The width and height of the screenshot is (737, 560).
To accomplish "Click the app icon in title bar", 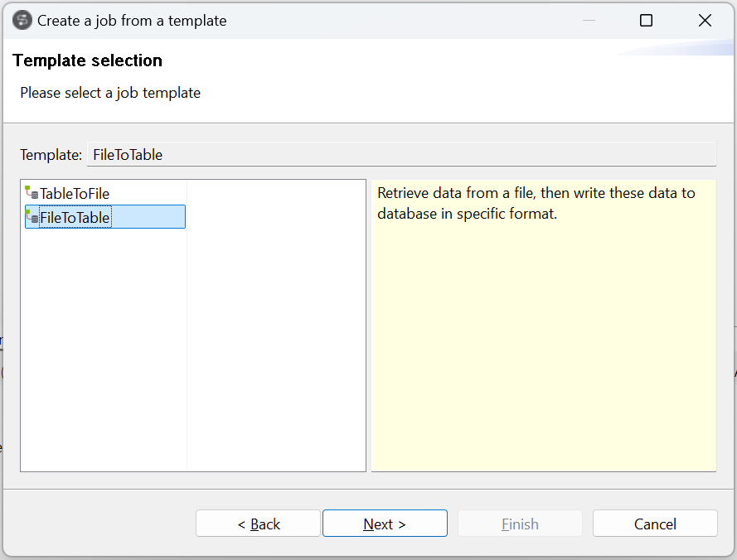I will pyautogui.click(x=22, y=21).
